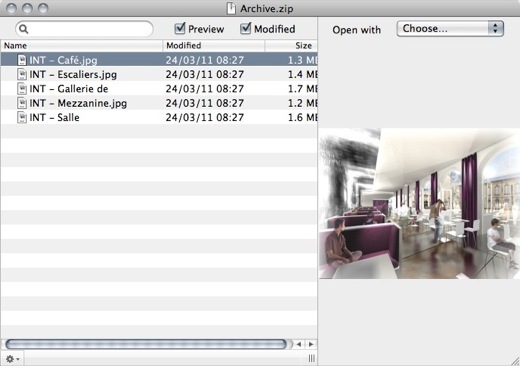520x366 pixels.
Task: Click the scroll left arrow
Action: click(x=299, y=344)
